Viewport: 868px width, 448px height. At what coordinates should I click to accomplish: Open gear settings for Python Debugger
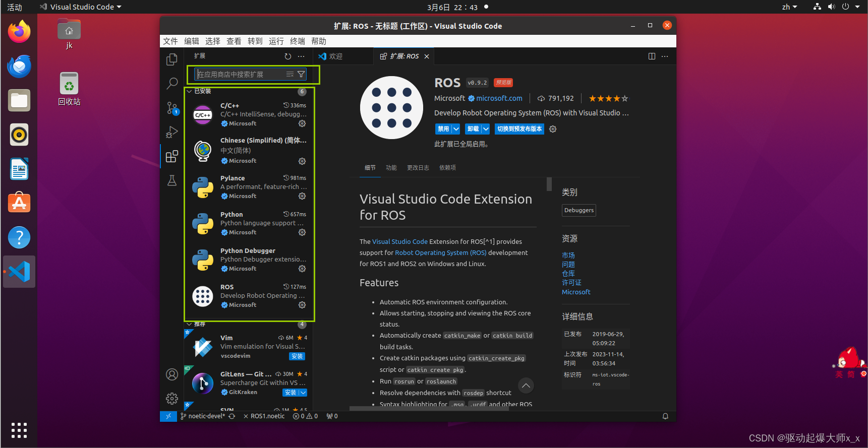click(x=302, y=269)
